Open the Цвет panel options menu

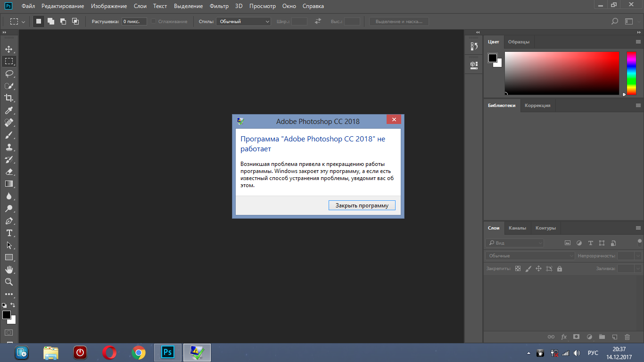click(638, 42)
